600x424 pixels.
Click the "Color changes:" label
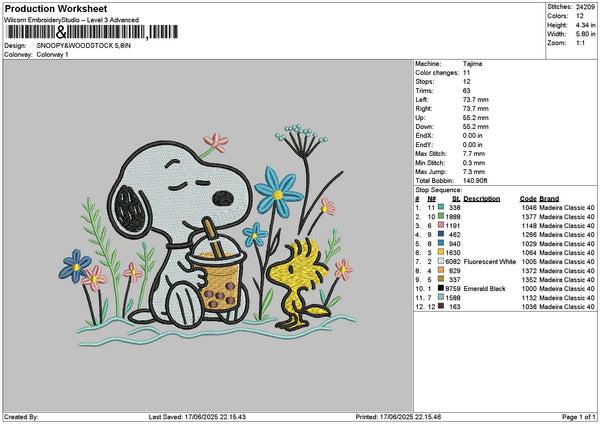(x=437, y=73)
